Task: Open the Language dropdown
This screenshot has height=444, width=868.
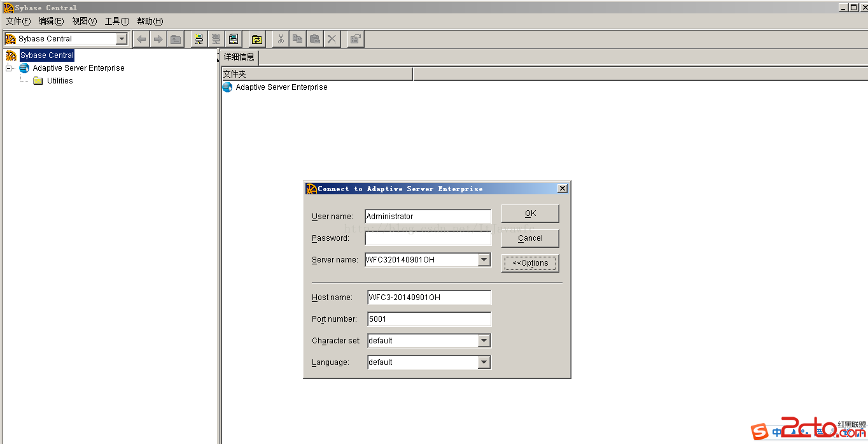Action: pos(484,362)
